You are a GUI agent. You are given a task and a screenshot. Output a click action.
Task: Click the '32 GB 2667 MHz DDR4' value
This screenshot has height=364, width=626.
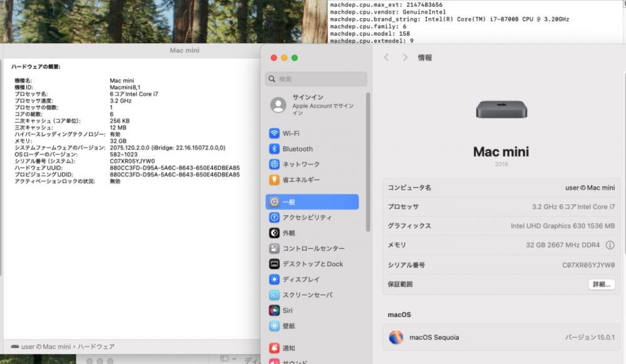[x=563, y=245]
